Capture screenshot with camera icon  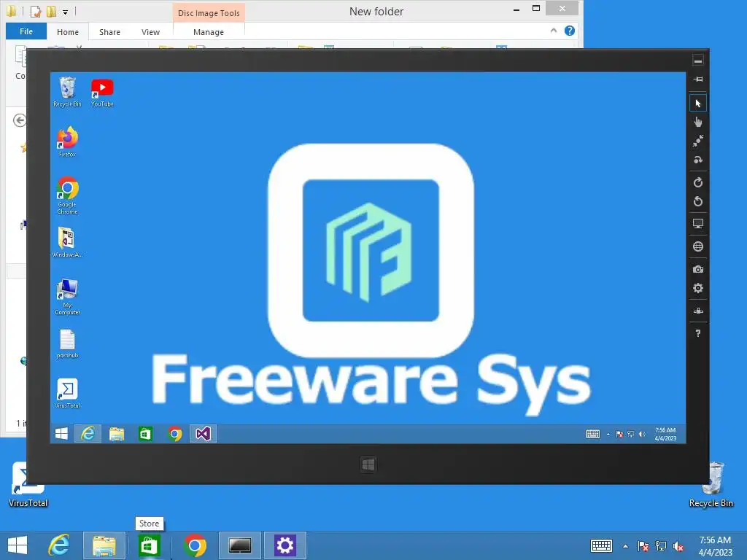(698, 269)
